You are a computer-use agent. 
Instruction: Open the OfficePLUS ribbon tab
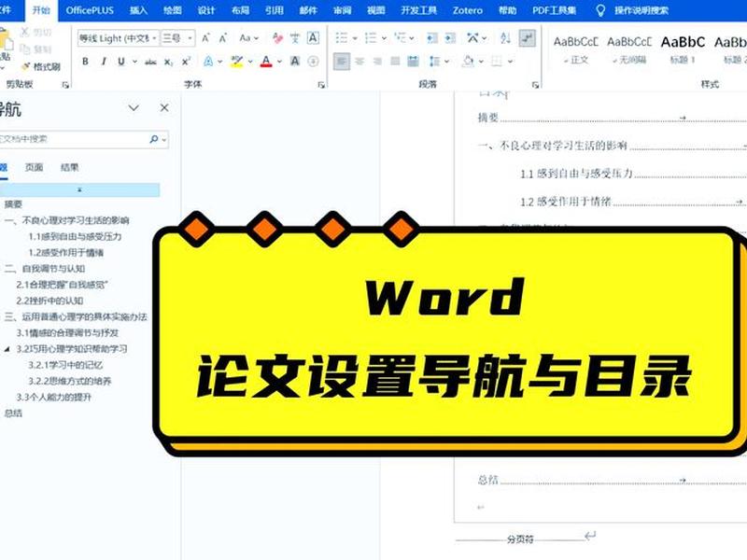pyautogui.click(x=90, y=10)
